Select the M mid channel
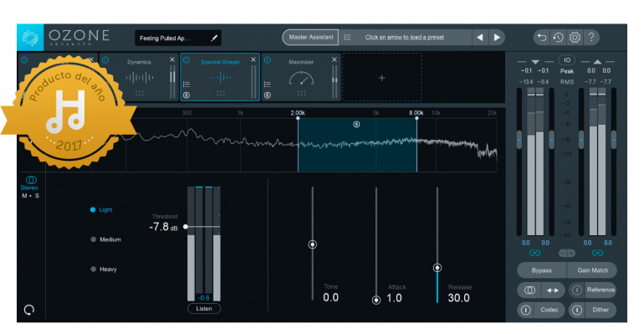The height and width of the screenshot is (334, 644). 24,196
